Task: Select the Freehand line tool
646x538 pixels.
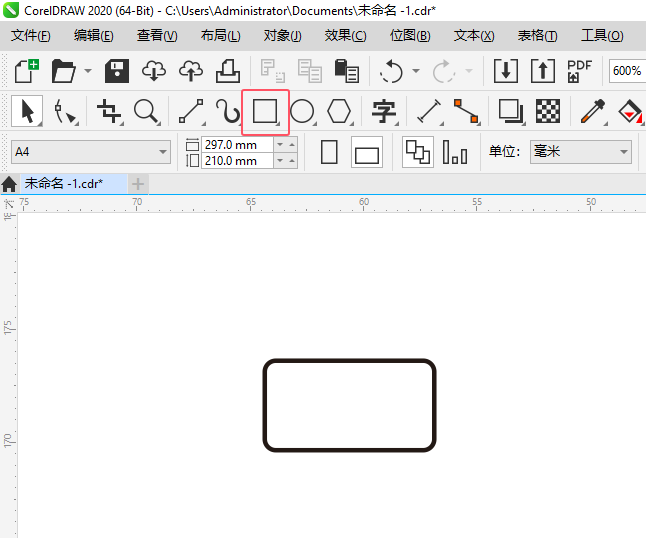Action: pos(191,111)
